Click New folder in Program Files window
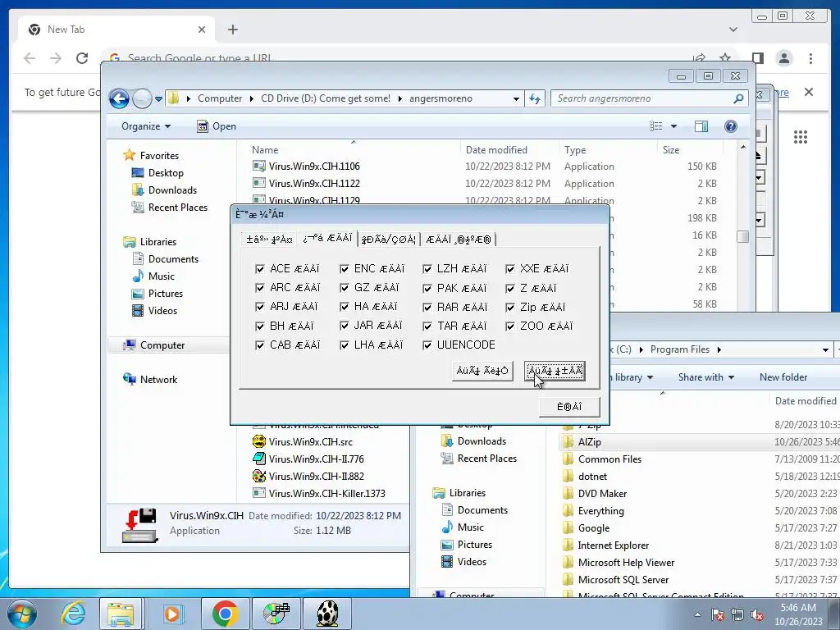The image size is (840, 630). coord(783,377)
